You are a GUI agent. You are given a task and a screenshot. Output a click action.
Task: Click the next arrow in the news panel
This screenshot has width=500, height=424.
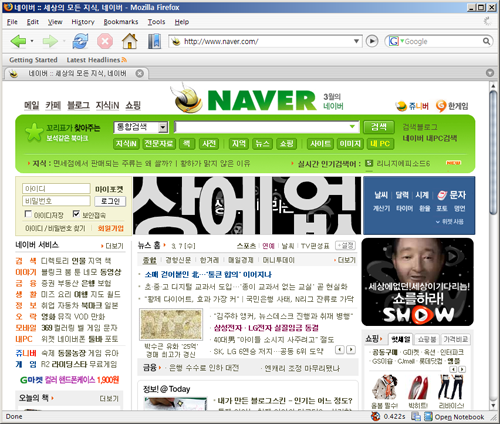(x=351, y=350)
